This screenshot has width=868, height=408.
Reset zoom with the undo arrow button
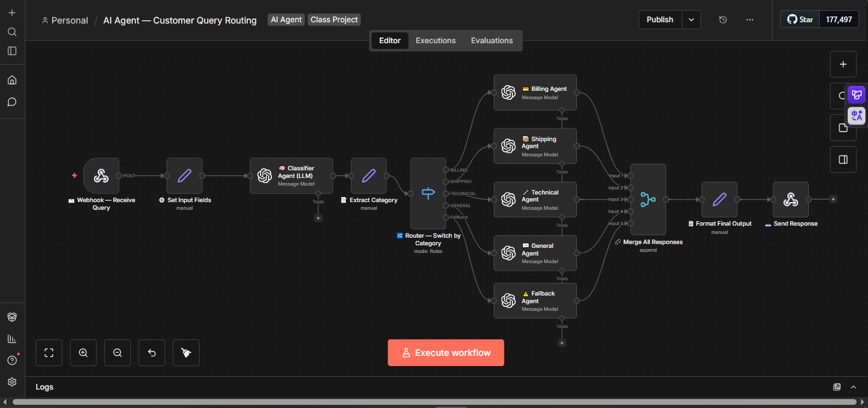click(152, 353)
